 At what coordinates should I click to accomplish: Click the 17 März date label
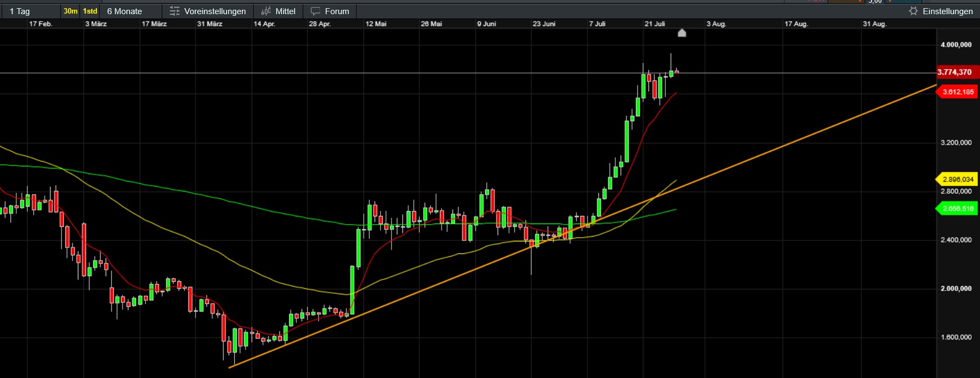point(155,24)
